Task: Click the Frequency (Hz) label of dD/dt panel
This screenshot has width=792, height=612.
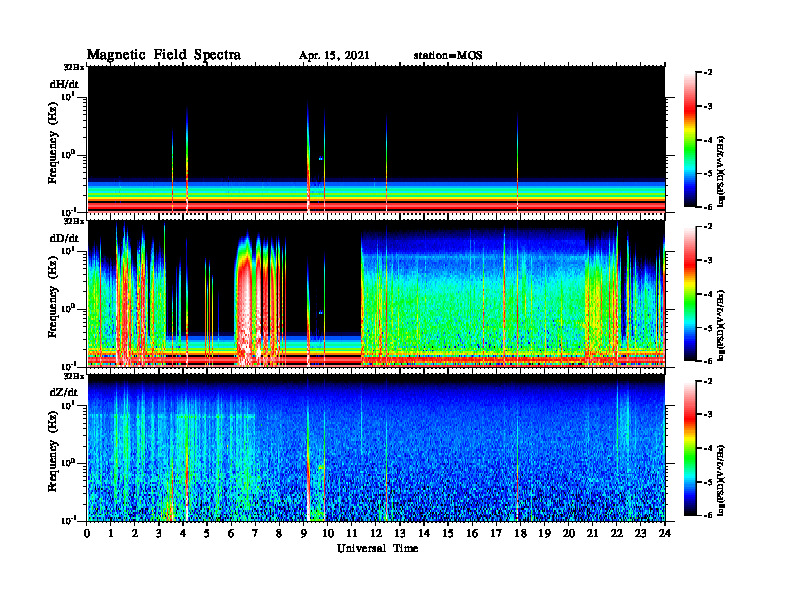Action: pyautogui.click(x=53, y=297)
